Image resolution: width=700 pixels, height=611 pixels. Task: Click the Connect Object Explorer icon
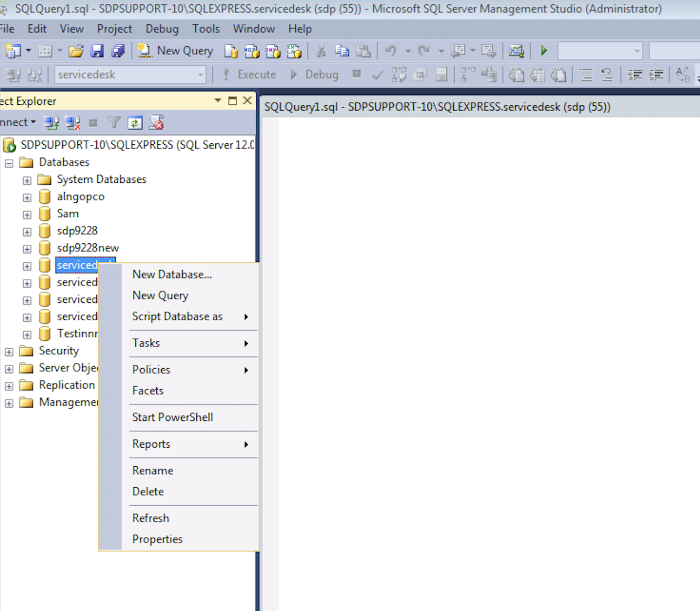(51, 123)
